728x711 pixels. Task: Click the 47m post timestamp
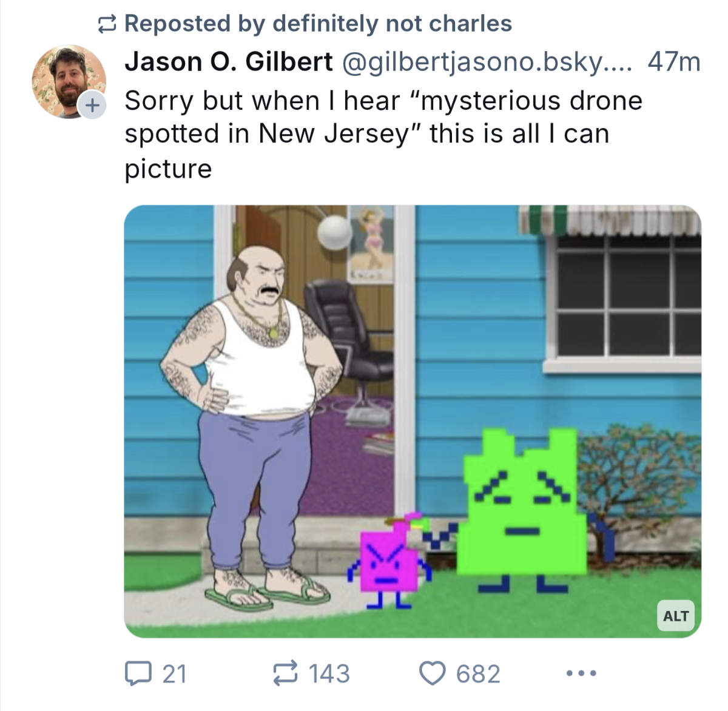click(x=673, y=62)
